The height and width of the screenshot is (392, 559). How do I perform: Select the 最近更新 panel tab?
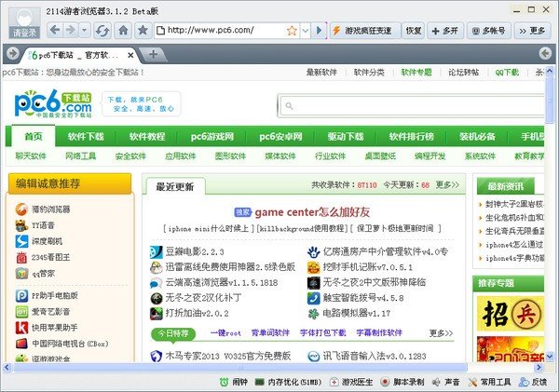pyautogui.click(x=175, y=186)
